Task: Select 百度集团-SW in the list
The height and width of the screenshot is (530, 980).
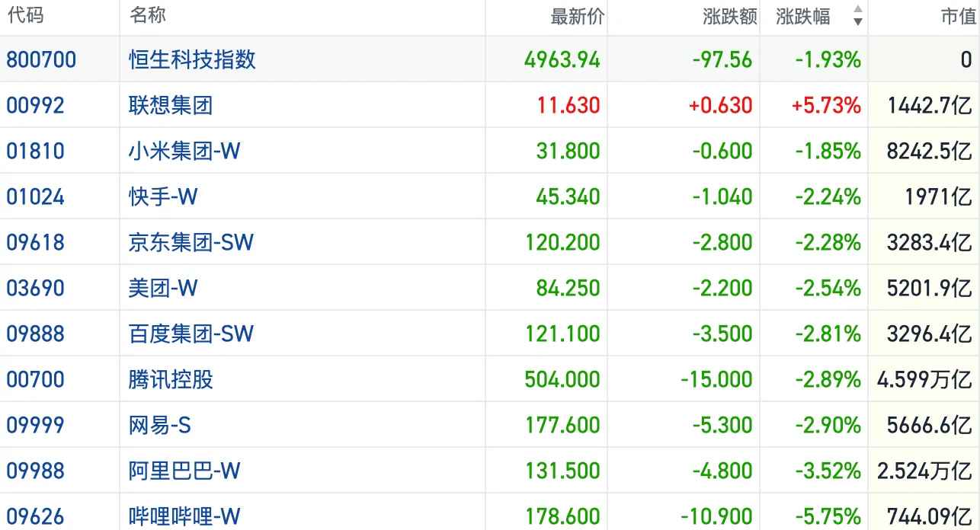Action: pyautogui.click(x=191, y=334)
